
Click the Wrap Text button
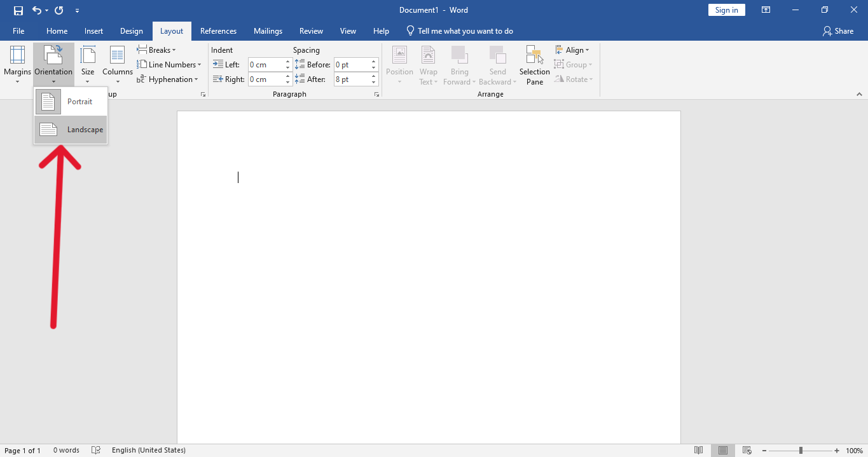(x=429, y=65)
